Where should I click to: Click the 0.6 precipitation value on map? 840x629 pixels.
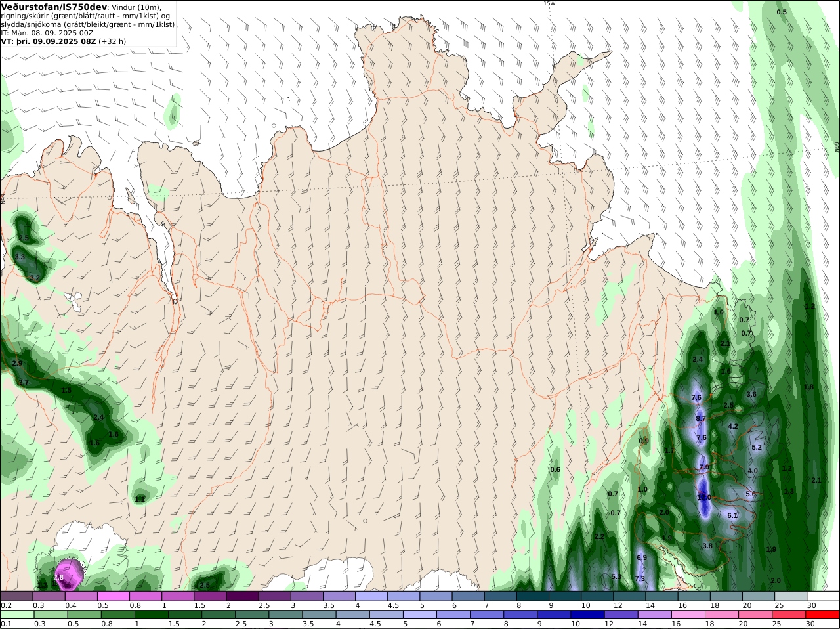click(x=555, y=469)
